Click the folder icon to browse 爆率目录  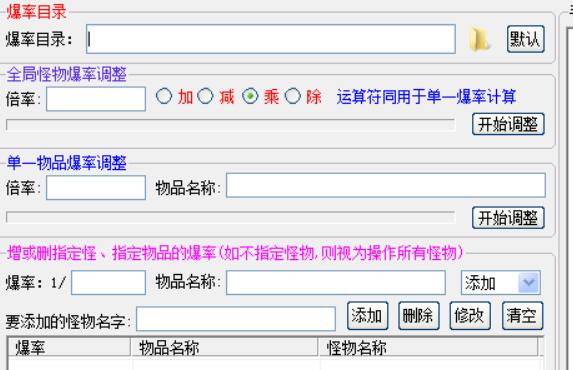click(479, 39)
